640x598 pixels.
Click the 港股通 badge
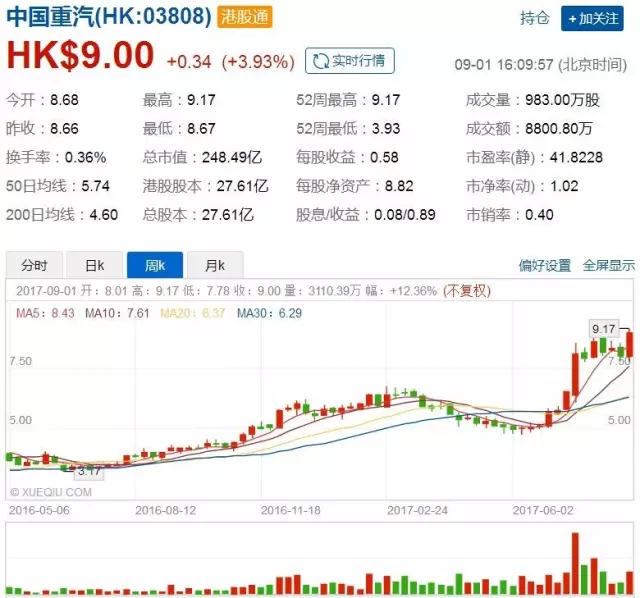(x=245, y=18)
